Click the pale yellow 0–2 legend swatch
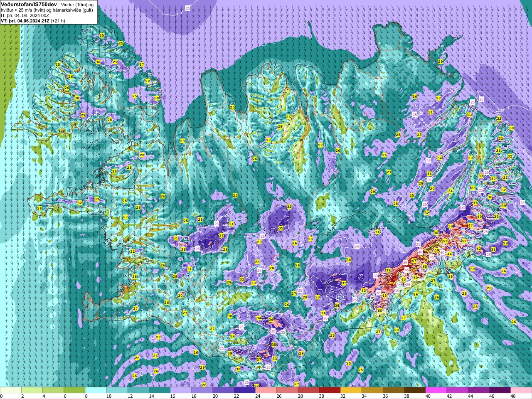 pyautogui.click(x=10, y=390)
